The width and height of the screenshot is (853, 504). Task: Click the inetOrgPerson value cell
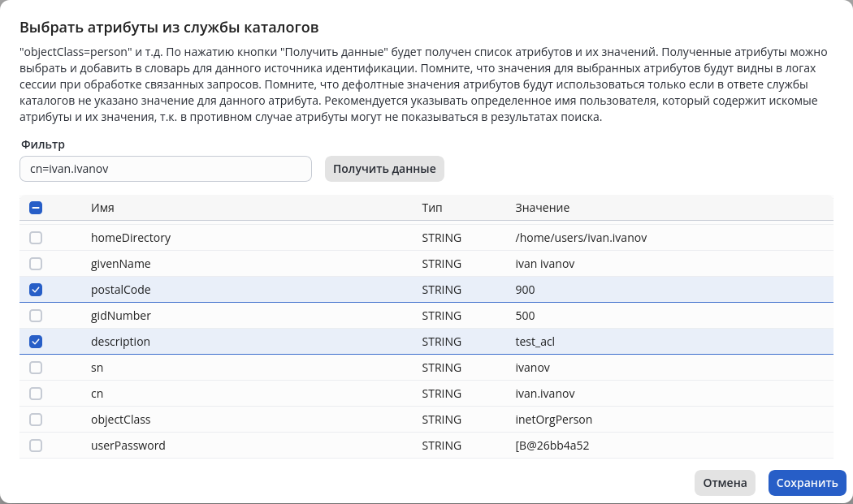(x=553, y=420)
